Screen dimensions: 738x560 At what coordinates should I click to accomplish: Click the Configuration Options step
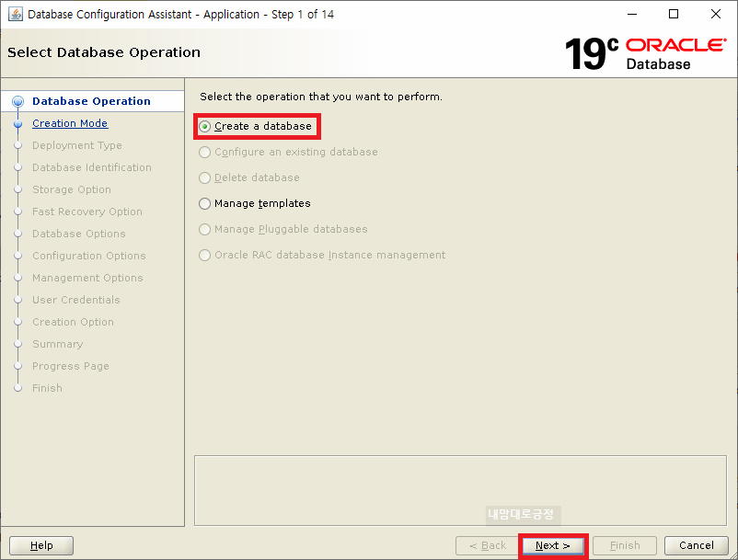click(89, 256)
